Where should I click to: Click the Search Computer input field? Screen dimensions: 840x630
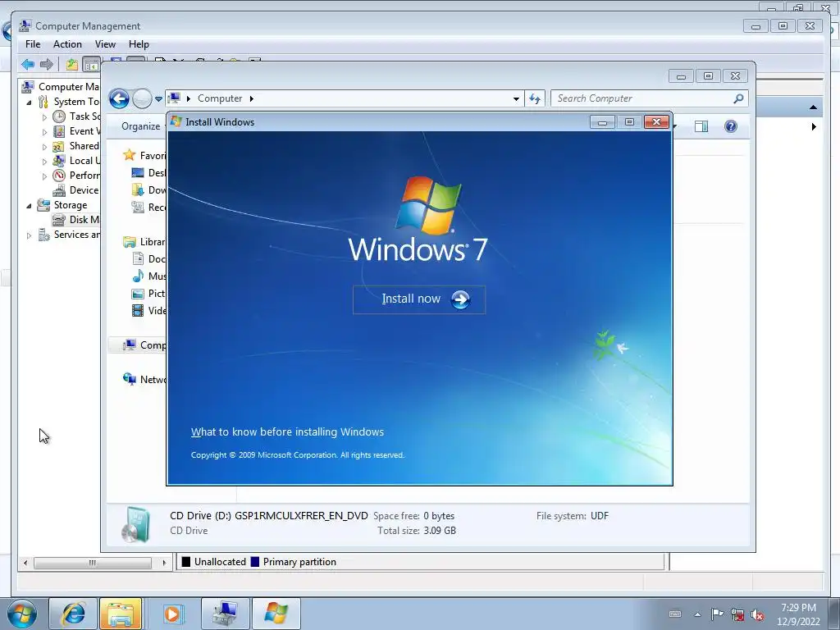(642, 98)
